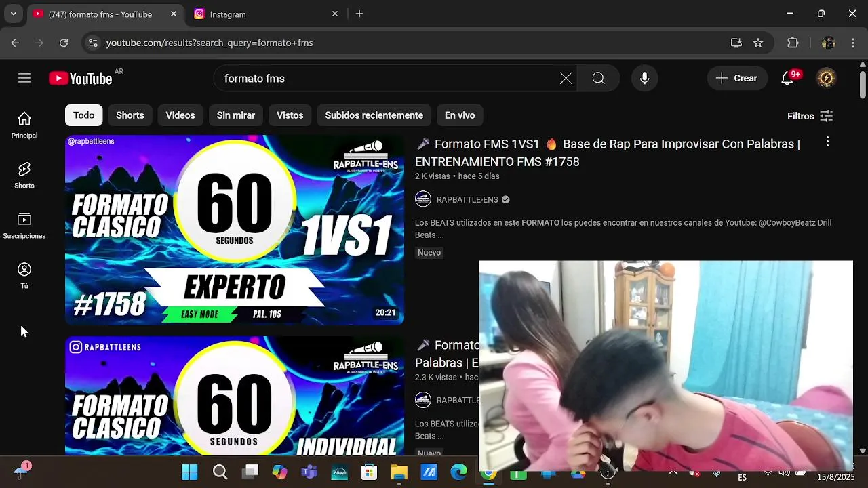
Task: Select the Todo filter chip
Action: [84, 115]
